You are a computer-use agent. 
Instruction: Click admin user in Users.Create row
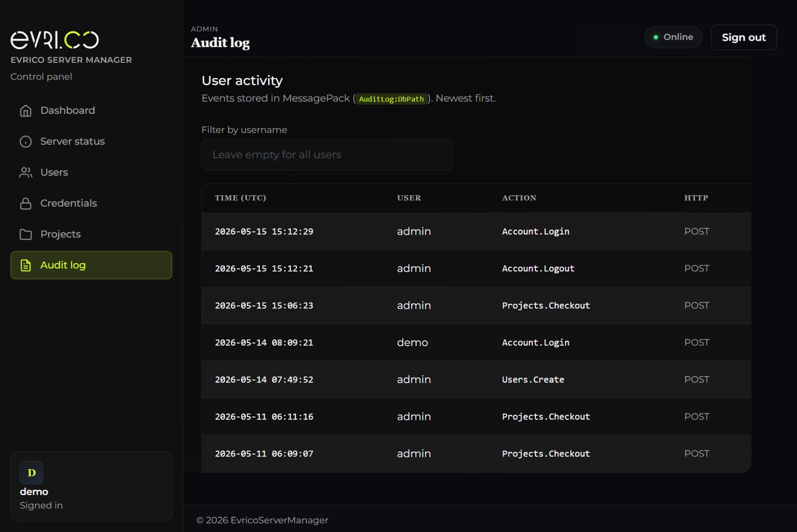pyautogui.click(x=414, y=380)
